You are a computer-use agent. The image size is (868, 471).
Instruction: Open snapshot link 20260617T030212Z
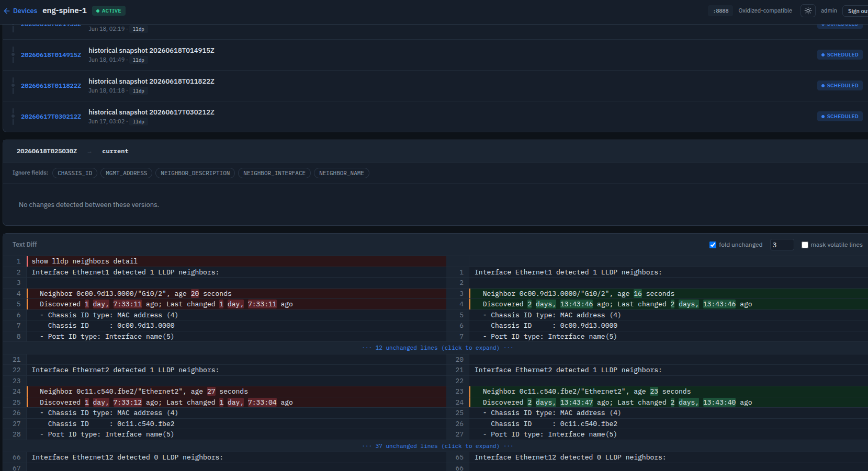point(51,117)
